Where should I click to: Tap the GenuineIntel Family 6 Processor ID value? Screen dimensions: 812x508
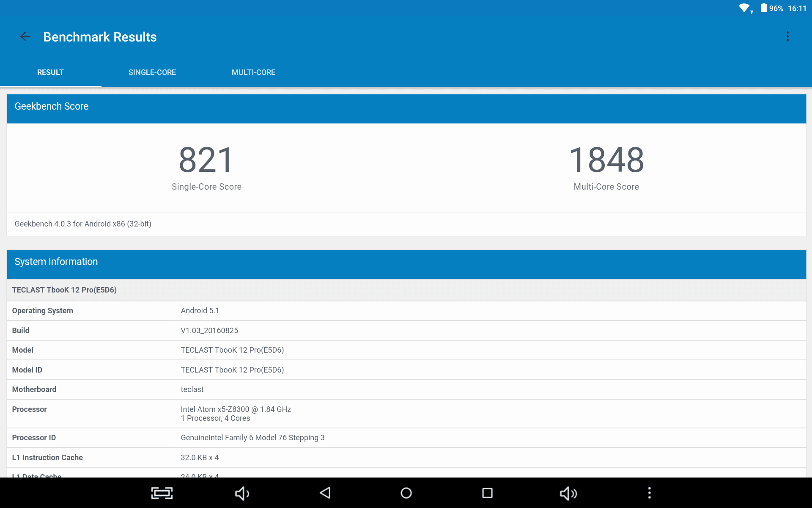[x=252, y=438]
